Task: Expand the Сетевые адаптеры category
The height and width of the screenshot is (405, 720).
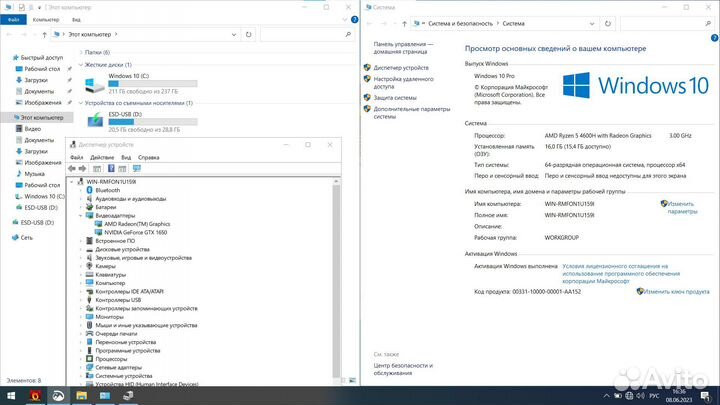Action: tap(81, 367)
